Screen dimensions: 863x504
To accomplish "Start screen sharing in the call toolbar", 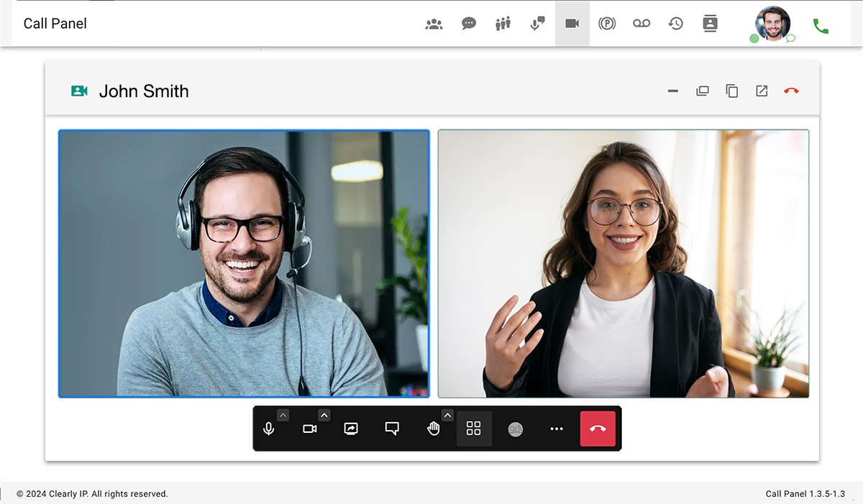I will [351, 429].
